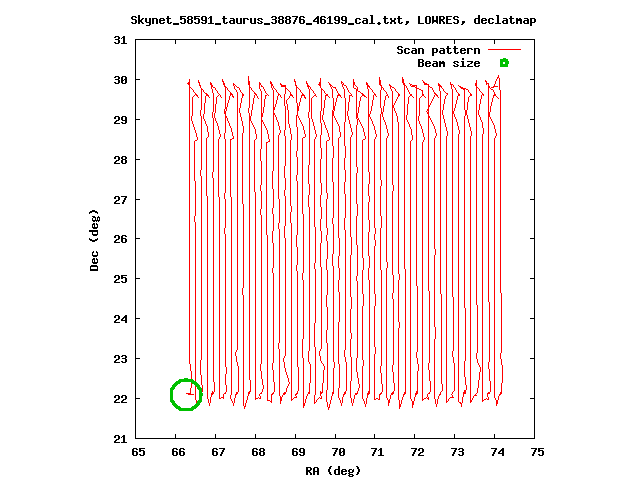
Task: Click the x-axis tick label 70
Action: [338, 452]
